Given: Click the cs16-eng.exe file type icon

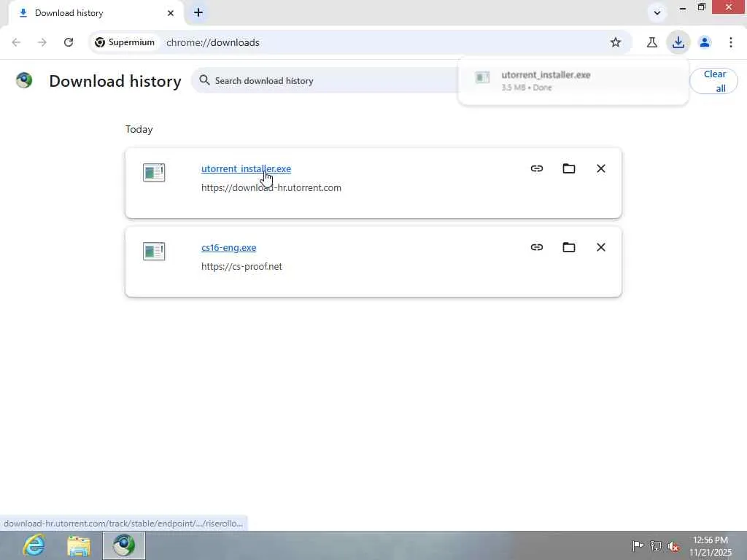Looking at the screenshot, I should [154, 251].
